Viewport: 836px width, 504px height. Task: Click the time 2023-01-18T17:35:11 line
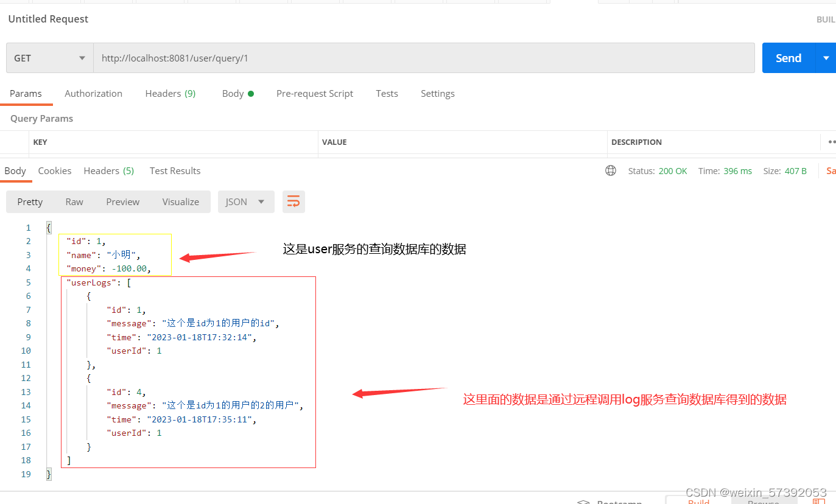pos(181,419)
